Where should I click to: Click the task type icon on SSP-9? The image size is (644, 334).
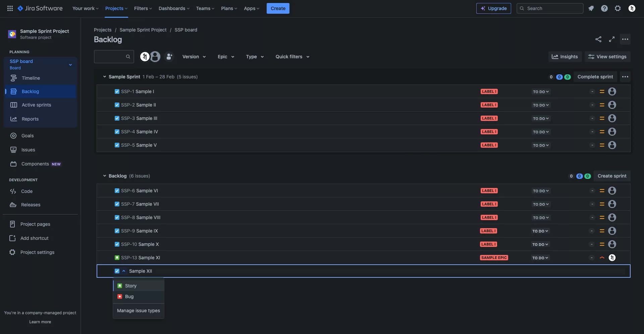click(117, 231)
